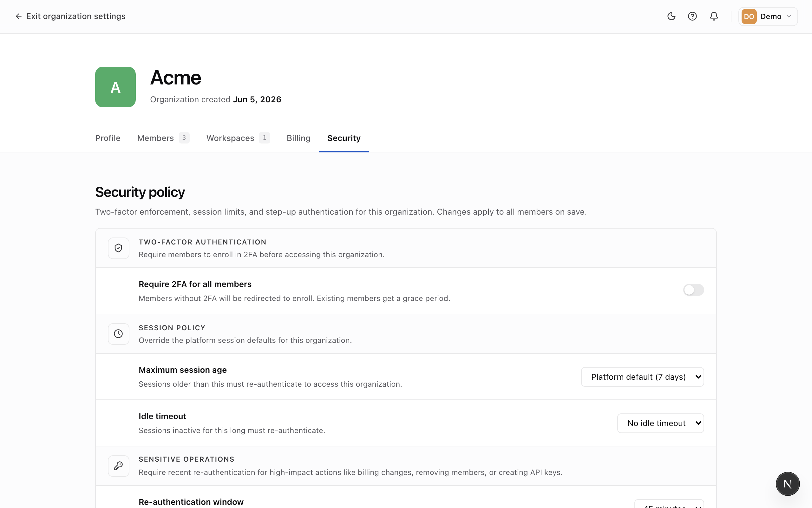Toggle dark mode with the moon icon
812x508 pixels.
(671, 16)
